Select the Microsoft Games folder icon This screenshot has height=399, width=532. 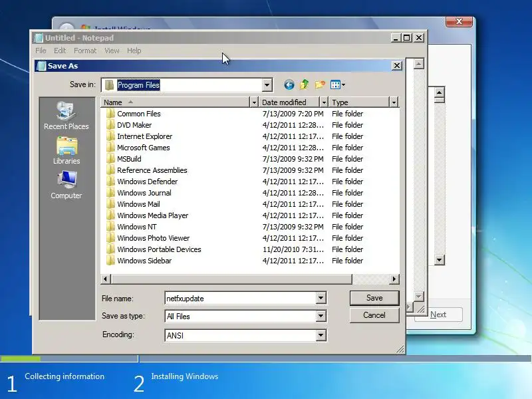point(110,147)
